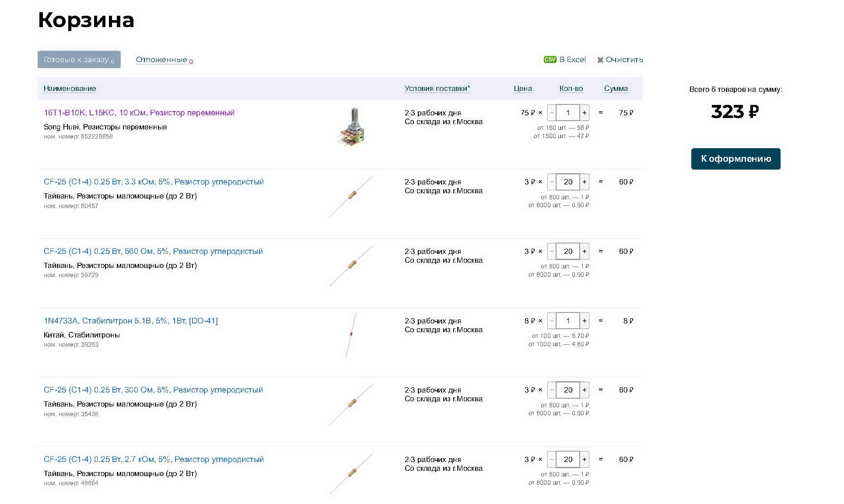Image resolution: width=844 pixels, height=504 pixels.
Task: Click the green CSV export icon
Action: click(550, 59)
